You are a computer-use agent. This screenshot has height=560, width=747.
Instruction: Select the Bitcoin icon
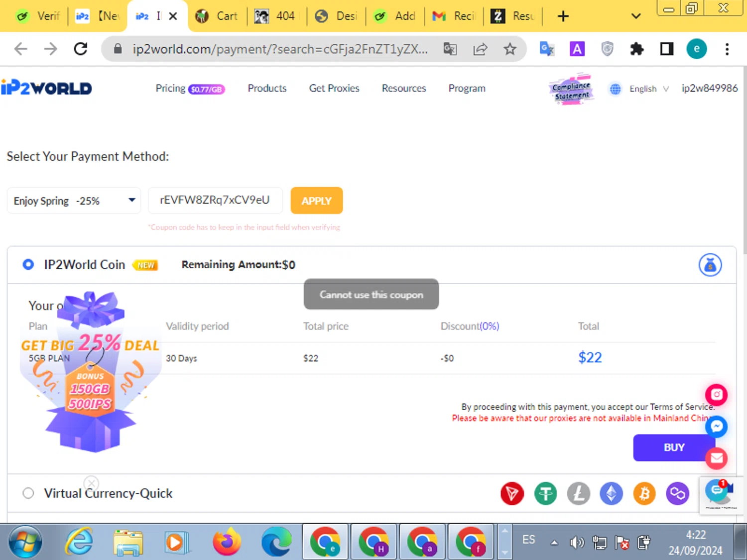[x=644, y=493]
